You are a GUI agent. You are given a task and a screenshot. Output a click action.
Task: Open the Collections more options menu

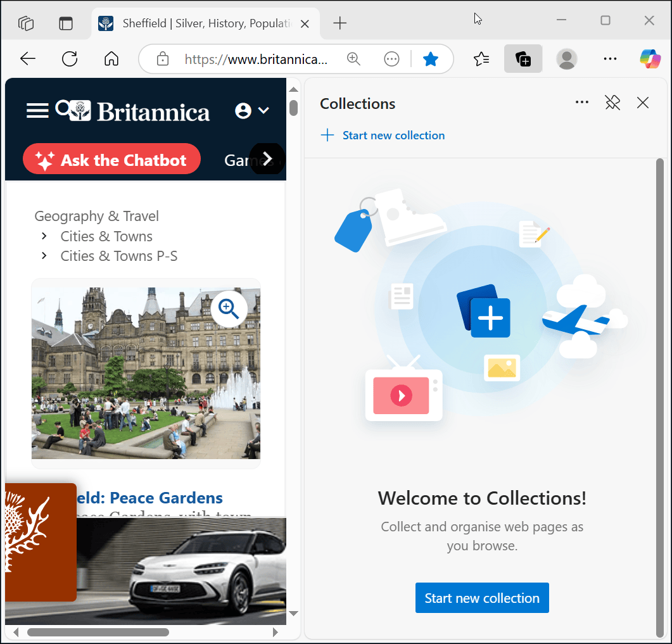point(581,102)
